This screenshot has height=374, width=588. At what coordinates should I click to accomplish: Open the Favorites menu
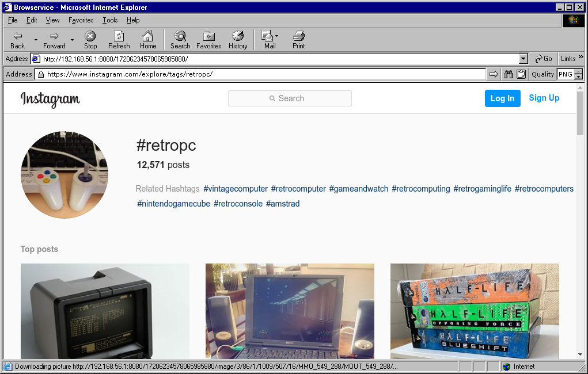(x=81, y=20)
